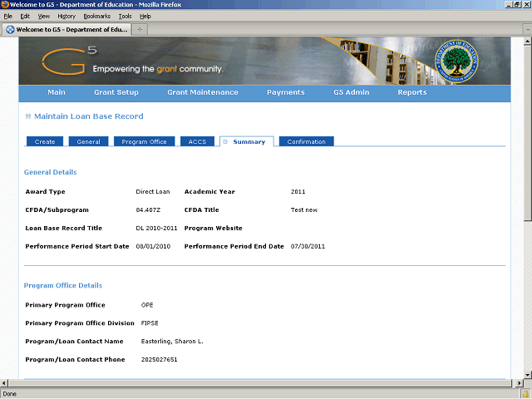Click the Done status bar text

click(9, 394)
